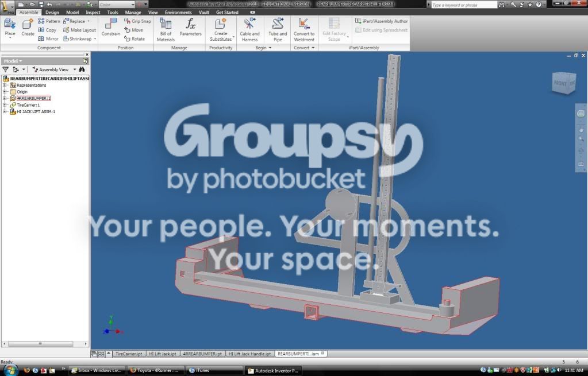Open the Color style combo box
Screen dimensions: 588x376
(x=117, y=5)
